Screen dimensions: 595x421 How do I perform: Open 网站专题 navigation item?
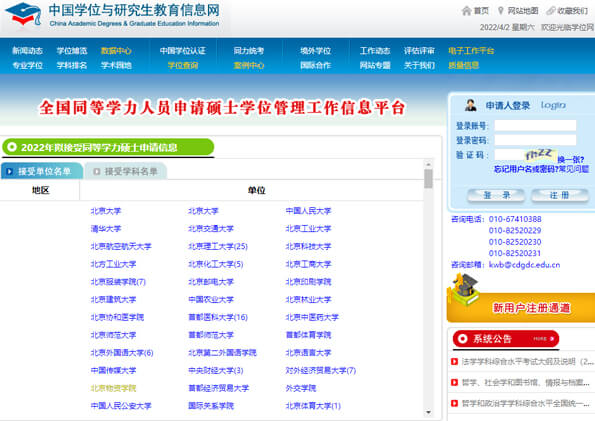[x=375, y=65]
